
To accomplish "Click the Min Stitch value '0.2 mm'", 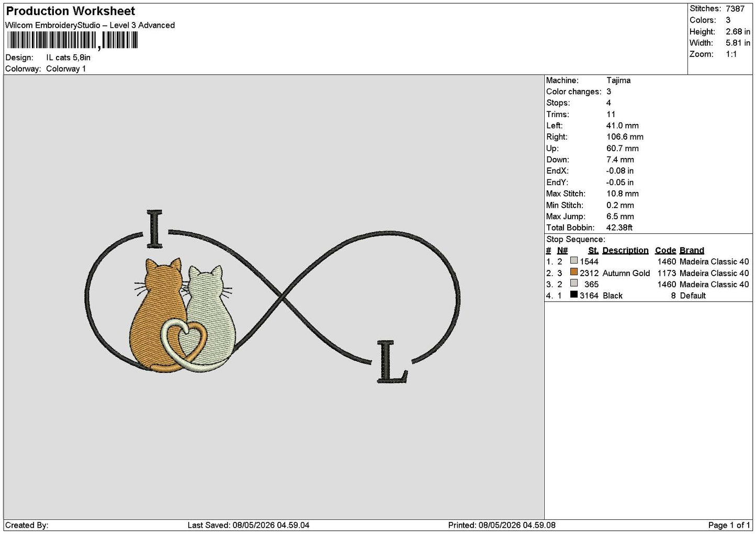I will (620, 205).
